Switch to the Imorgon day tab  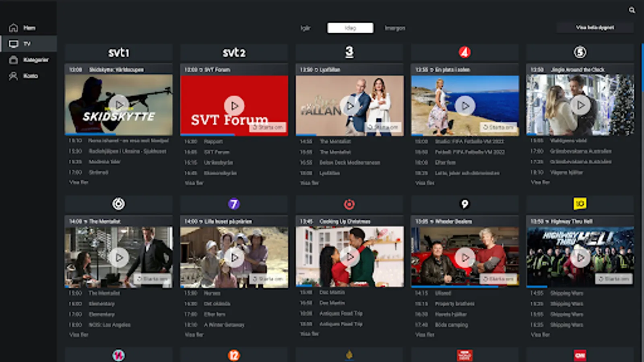395,28
